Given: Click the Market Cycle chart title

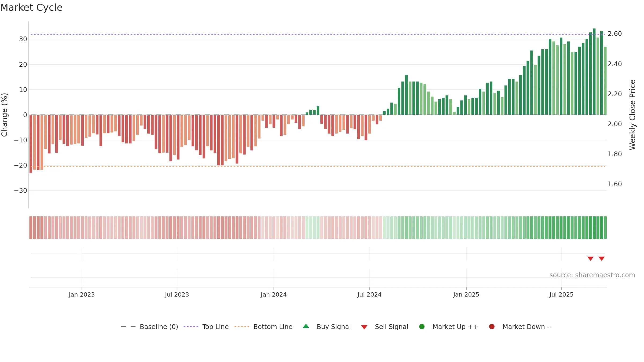Looking at the screenshot, I should click(31, 8).
